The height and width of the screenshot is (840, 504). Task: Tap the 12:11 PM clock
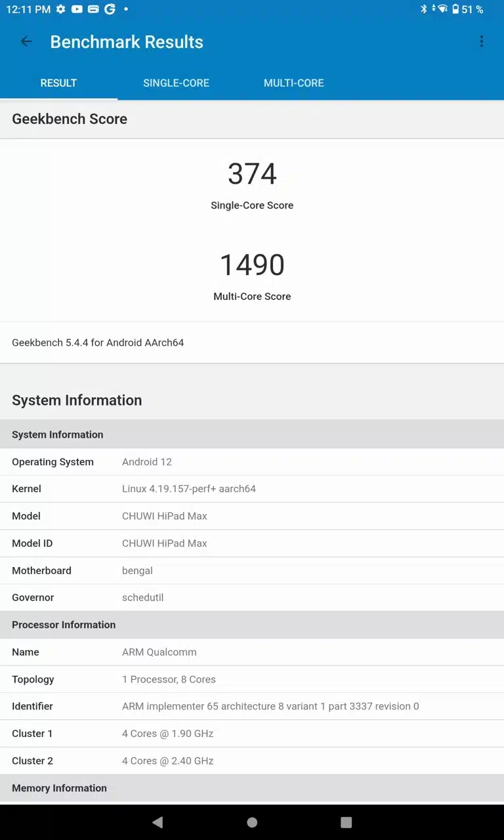click(x=28, y=9)
